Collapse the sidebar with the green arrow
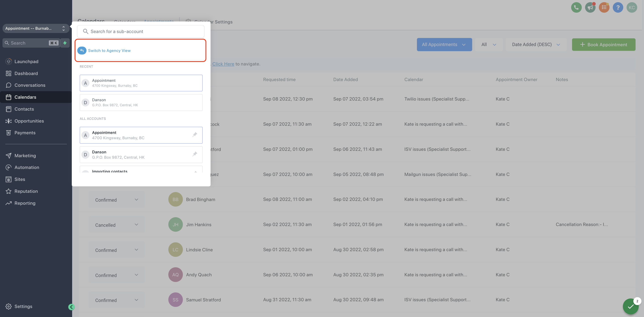644x317 pixels. 71,307
